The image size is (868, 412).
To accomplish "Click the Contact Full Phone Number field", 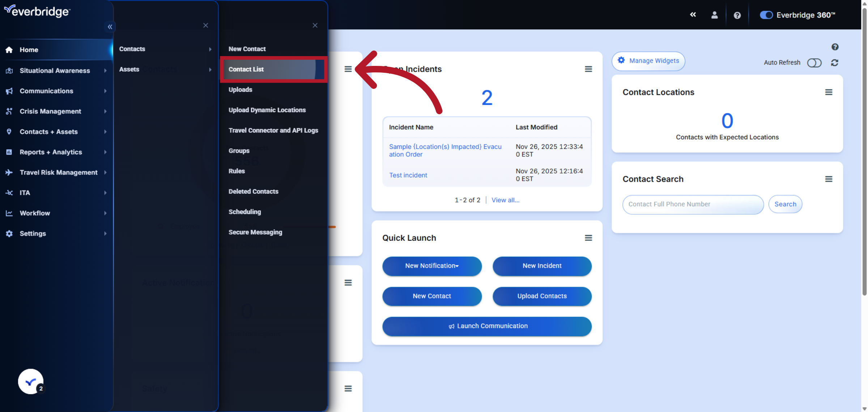I will [x=693, y=204].
